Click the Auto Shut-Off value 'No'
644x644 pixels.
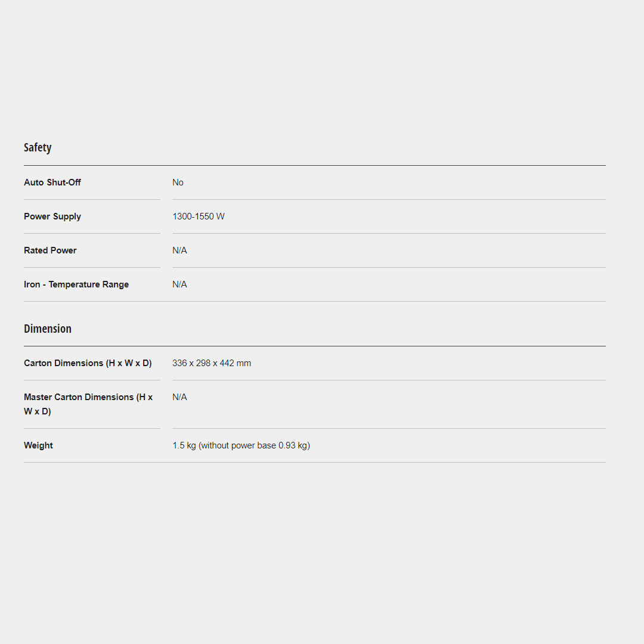click(x=178, y=182)
